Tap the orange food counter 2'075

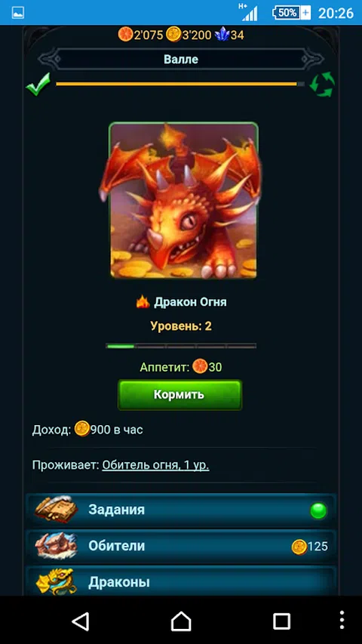[141, 35]
